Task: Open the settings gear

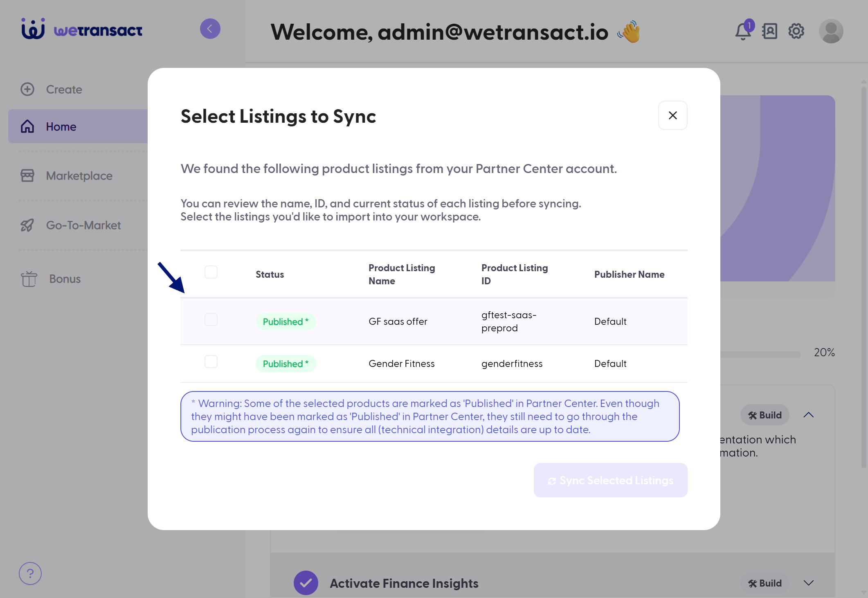Action: (796, 31)
